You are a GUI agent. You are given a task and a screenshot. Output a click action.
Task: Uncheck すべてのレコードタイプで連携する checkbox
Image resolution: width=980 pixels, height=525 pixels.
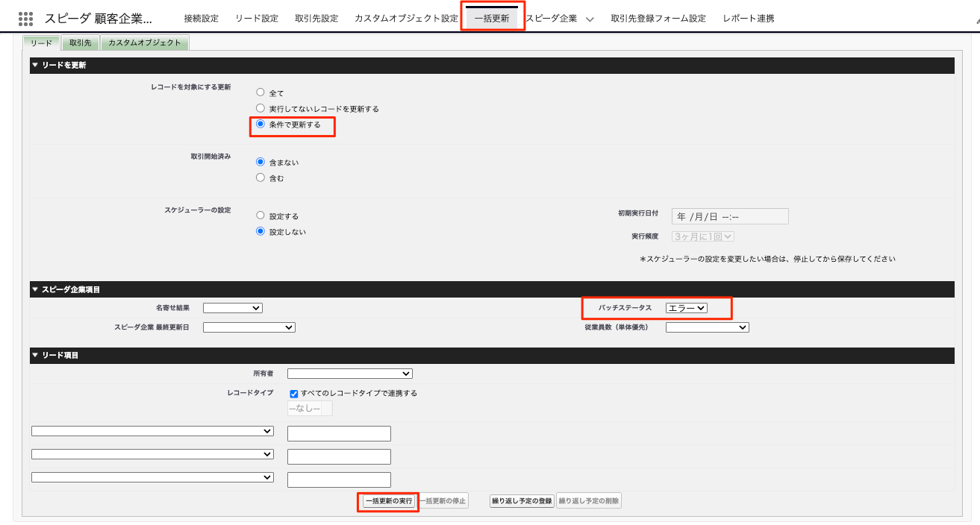pos(294,393)
